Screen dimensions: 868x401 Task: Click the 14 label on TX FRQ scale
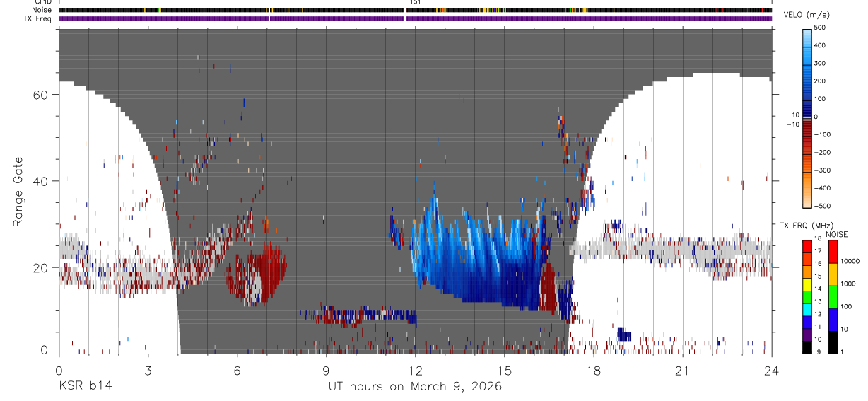click(x=819, y=289)
